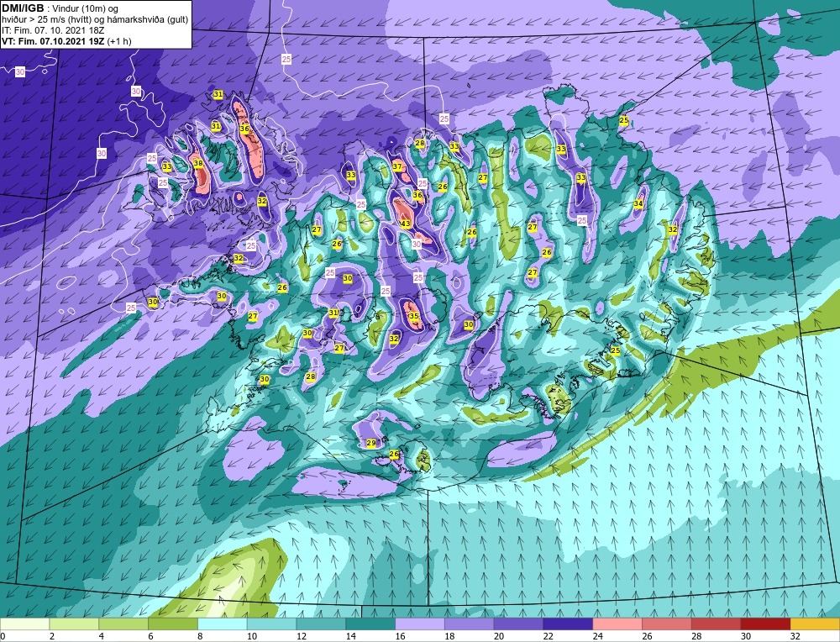Click the pink 24–26 m/s legend swatch
The image size is (840, 642).
(617, 624)
